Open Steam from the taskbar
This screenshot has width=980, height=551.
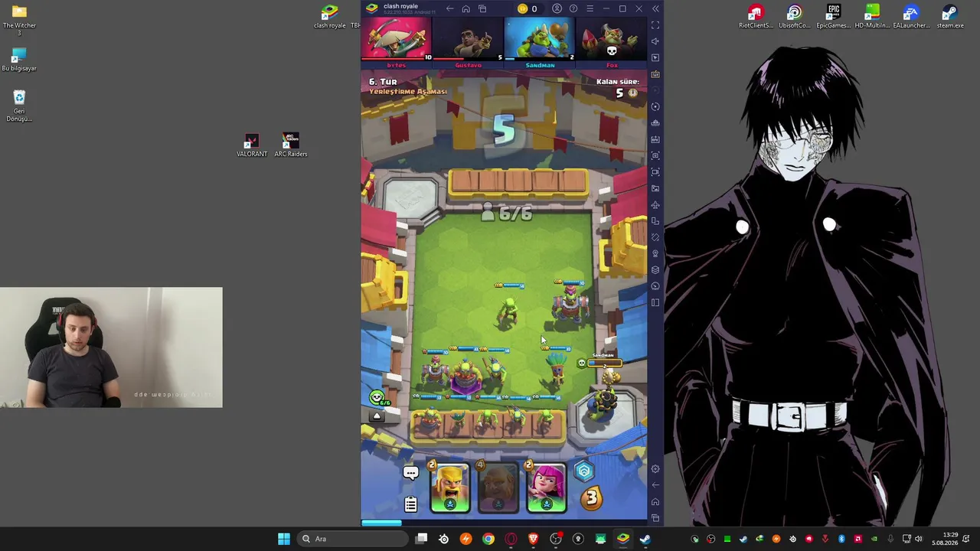pyautogui.click(x=645, y=539)
